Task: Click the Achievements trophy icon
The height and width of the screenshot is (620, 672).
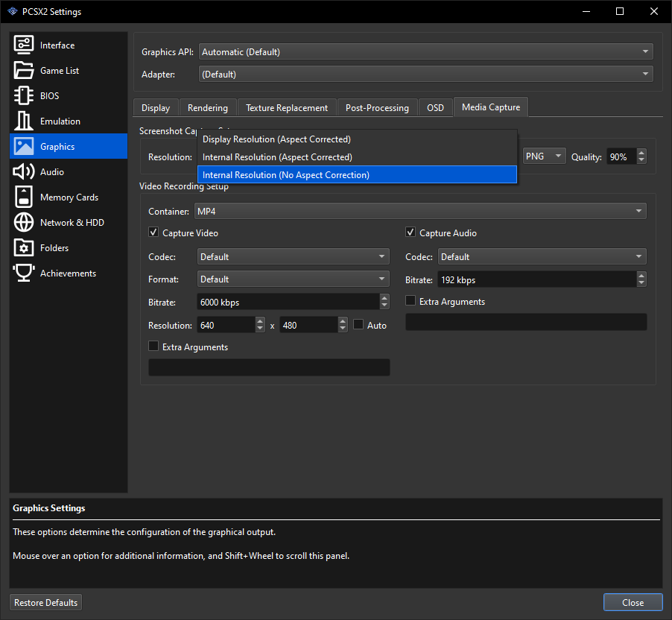Action: 24,273
